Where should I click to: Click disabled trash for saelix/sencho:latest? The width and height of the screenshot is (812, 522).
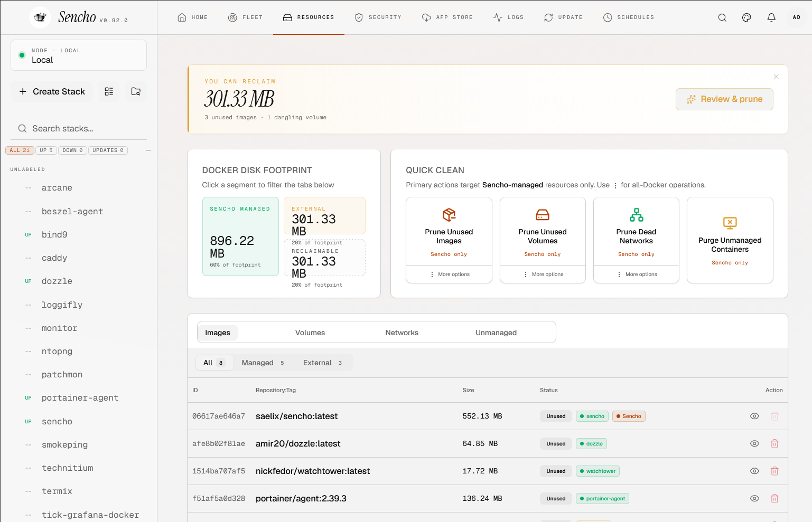tap(774, 416)
